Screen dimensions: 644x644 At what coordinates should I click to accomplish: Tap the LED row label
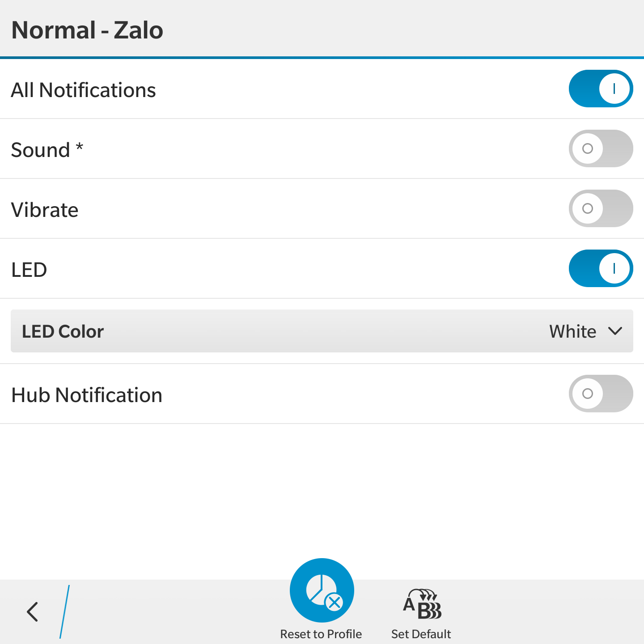(29, 270)
